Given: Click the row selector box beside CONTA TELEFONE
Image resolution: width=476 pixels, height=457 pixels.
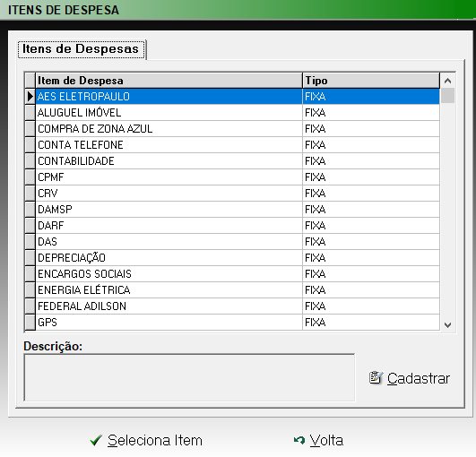Looking at the screenshot, I should pos(30,145).
